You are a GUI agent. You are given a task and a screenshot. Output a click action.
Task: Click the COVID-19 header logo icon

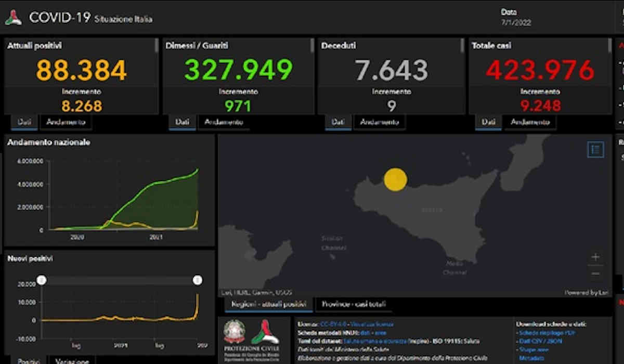[x=14, y=17]
